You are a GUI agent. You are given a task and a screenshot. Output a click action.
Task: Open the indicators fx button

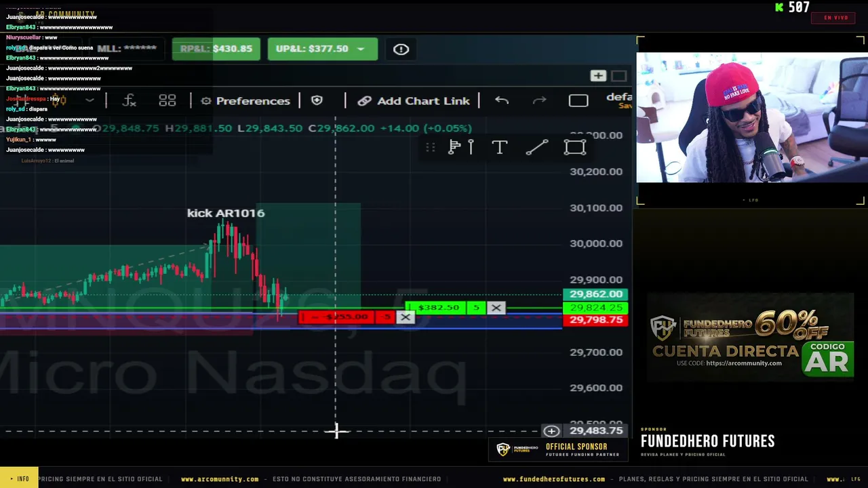coord(129,101)
